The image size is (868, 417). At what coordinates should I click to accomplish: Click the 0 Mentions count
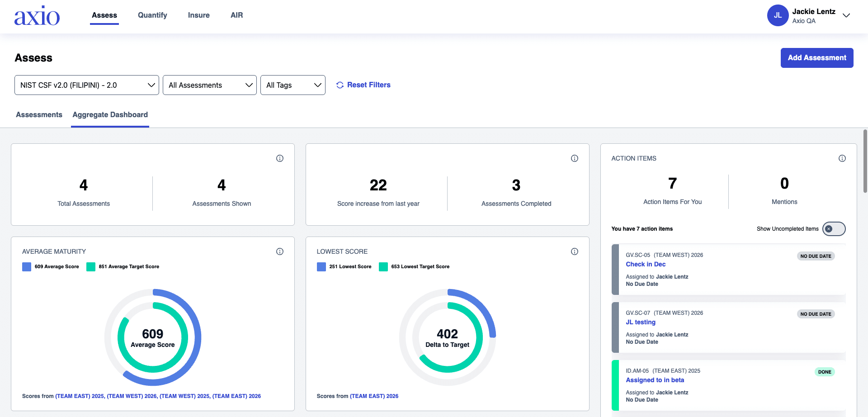click(x=784, y=183)
